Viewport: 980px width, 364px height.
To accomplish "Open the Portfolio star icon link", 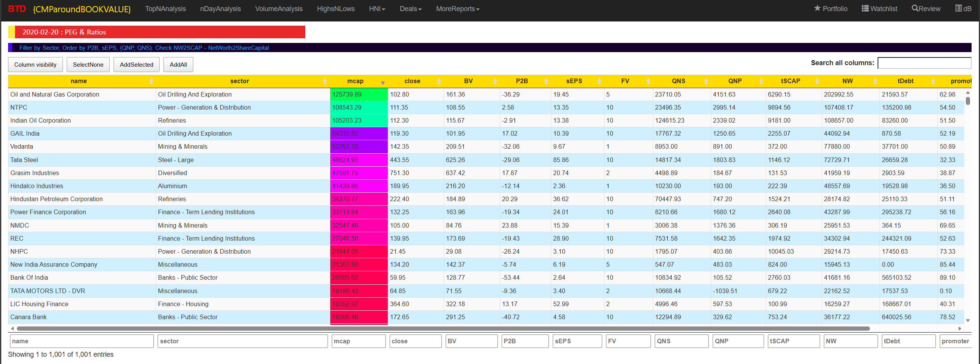I will [830, 8].
